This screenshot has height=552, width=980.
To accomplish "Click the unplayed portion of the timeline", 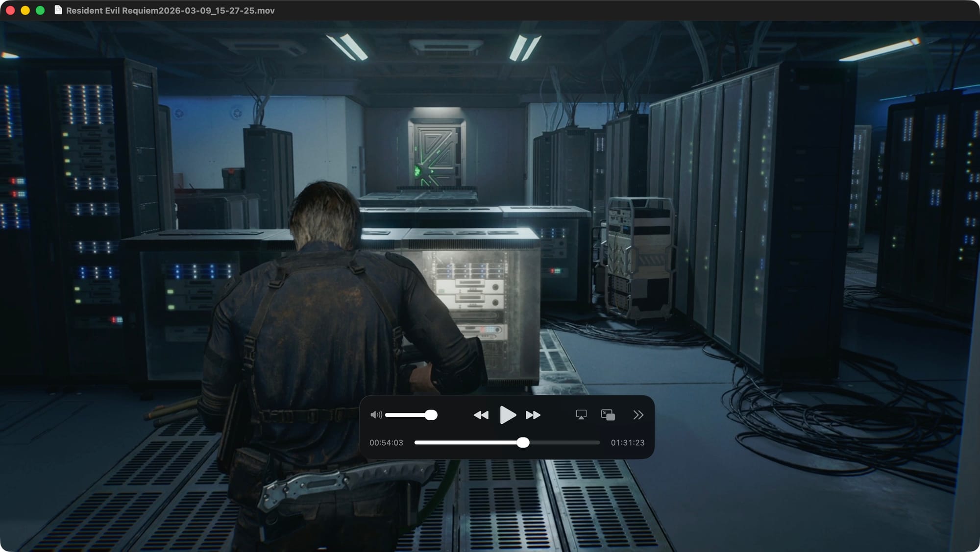I will (563, 442).
